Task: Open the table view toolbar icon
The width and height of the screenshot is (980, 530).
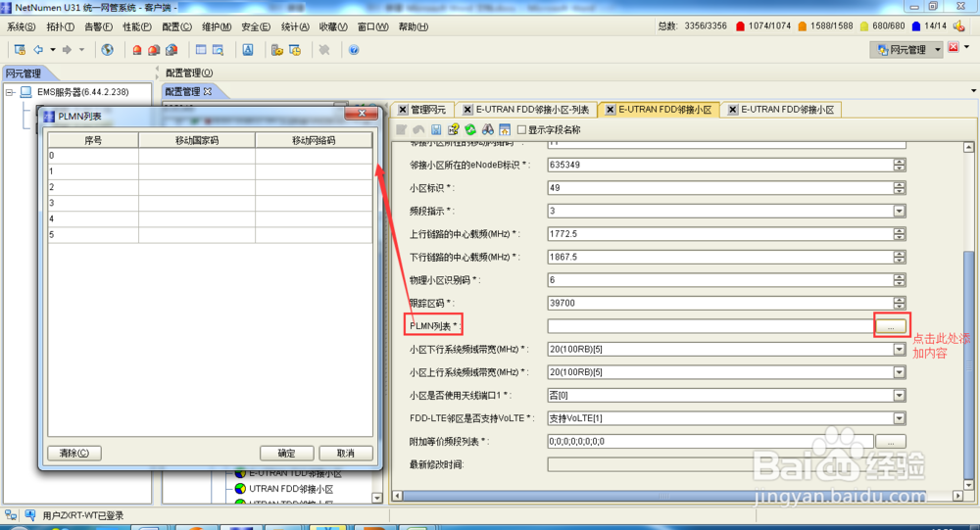Action: 201,50
